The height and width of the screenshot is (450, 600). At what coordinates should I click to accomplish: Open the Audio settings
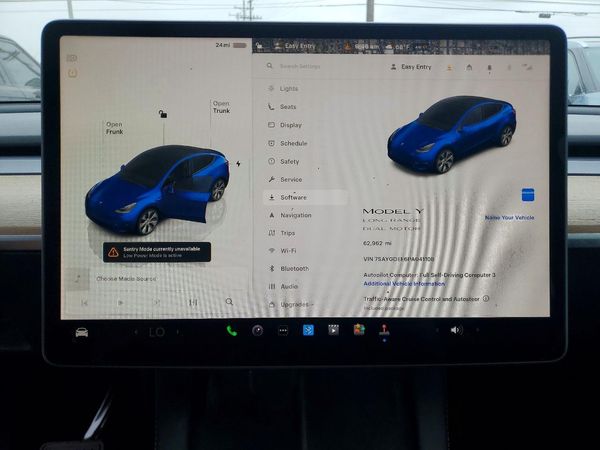tap(283, 286)
